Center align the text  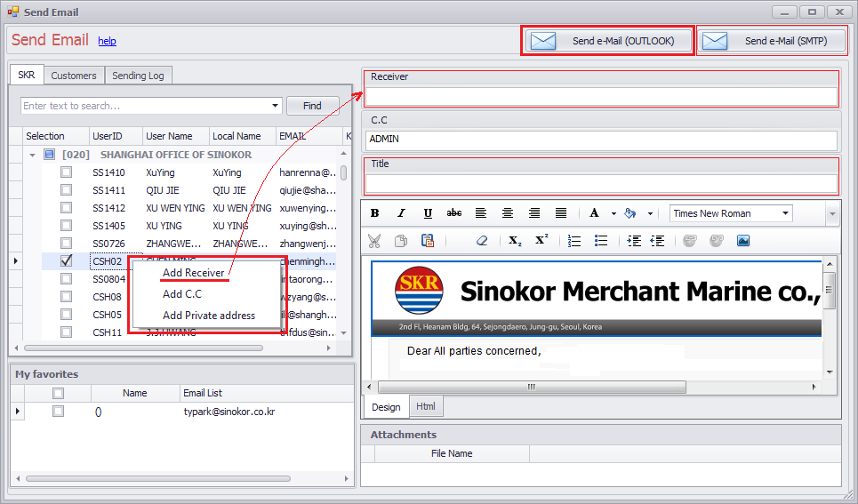508,213
